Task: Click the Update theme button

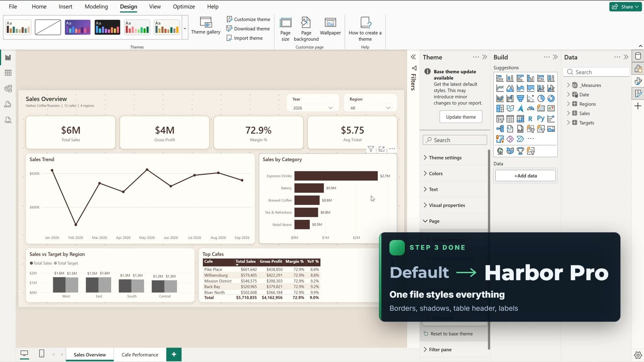Action: [461, 117]
